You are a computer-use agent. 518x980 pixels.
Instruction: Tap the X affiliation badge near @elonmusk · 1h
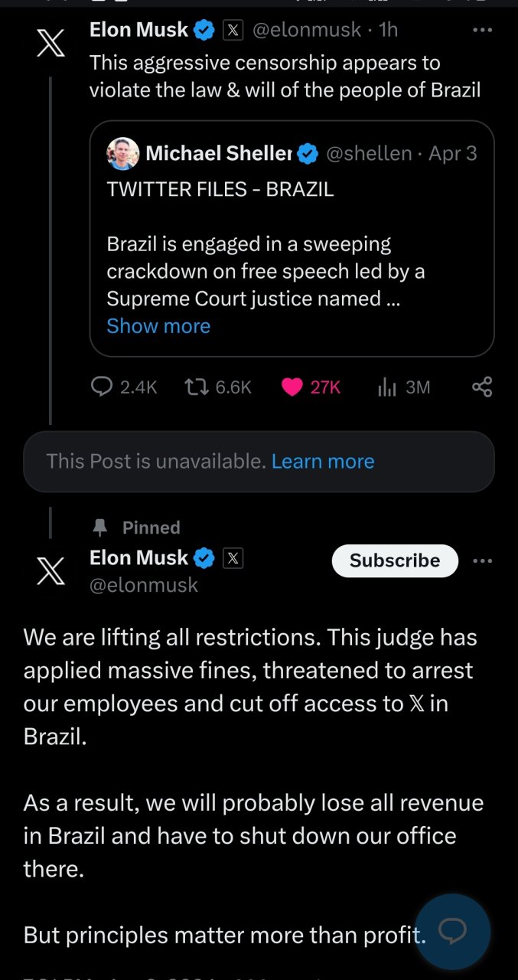click(233, 30)
